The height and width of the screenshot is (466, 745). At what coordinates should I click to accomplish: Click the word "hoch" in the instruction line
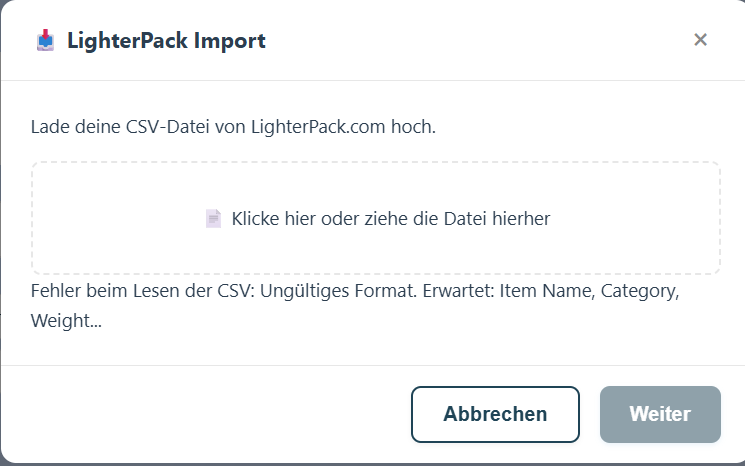[x=414, y=128]
